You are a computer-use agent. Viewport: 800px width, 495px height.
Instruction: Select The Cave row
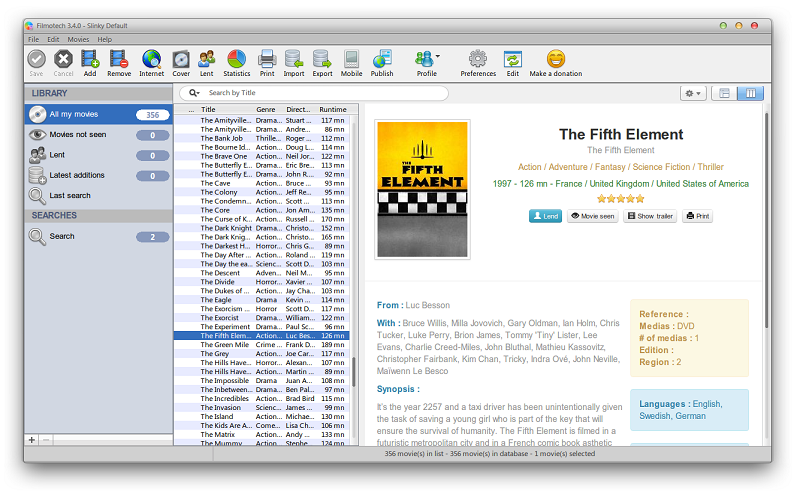pos(262,183)
